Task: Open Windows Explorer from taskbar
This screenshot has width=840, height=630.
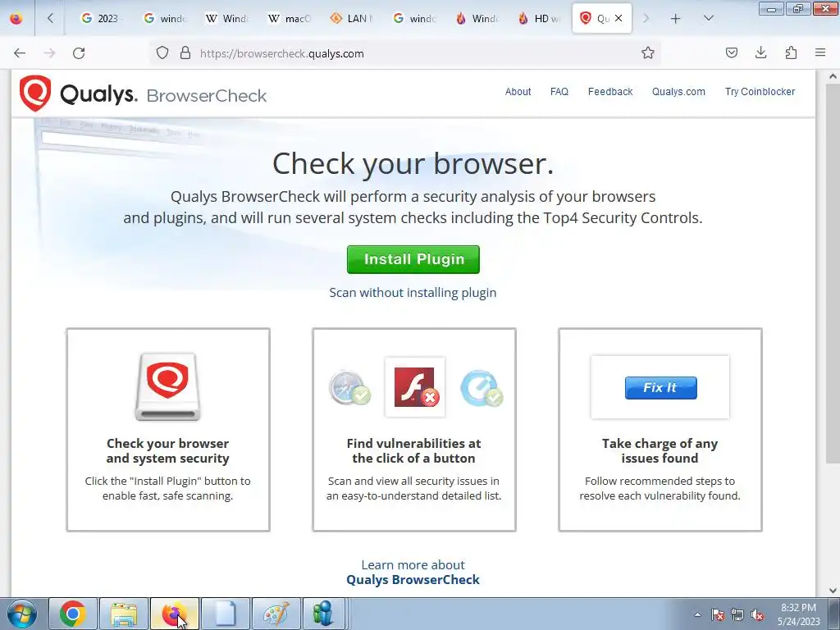Action: [124, 614]
